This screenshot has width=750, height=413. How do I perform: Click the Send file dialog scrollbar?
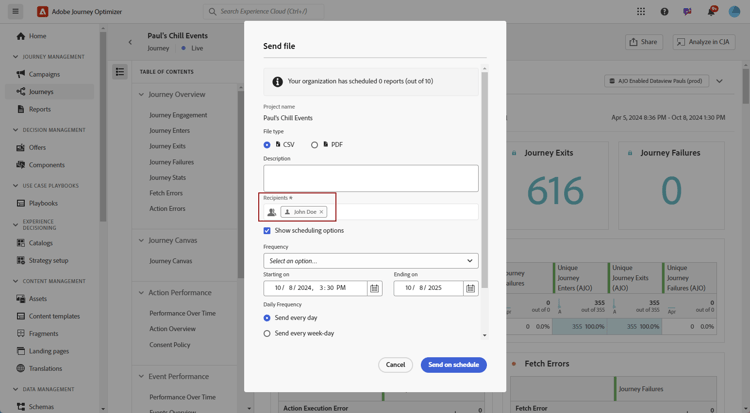(x=485, y=180)
